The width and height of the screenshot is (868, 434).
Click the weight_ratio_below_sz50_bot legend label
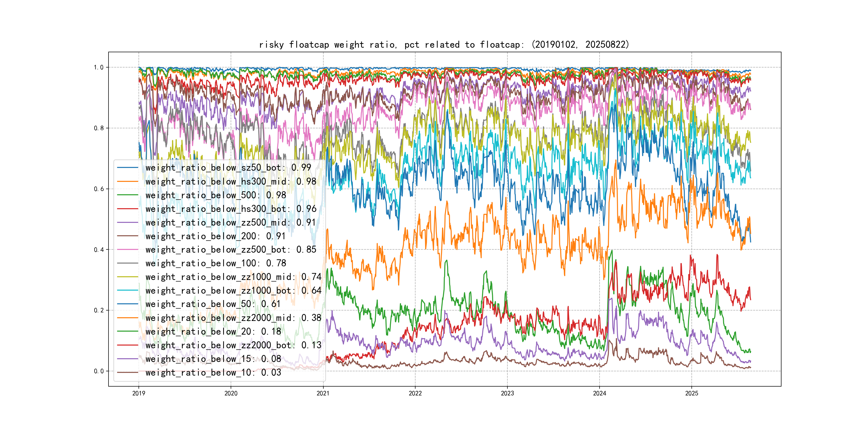pyautogui.click(x=228, y=167)
